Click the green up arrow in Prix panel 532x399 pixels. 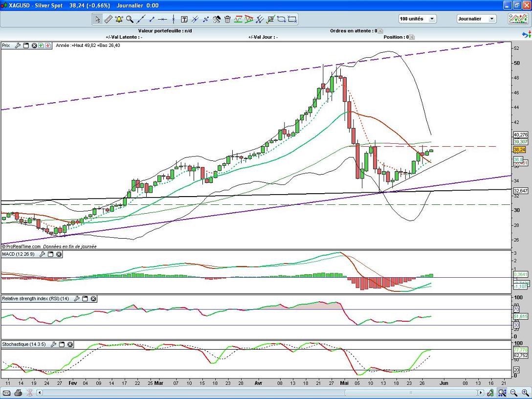(x=41, y=45)
